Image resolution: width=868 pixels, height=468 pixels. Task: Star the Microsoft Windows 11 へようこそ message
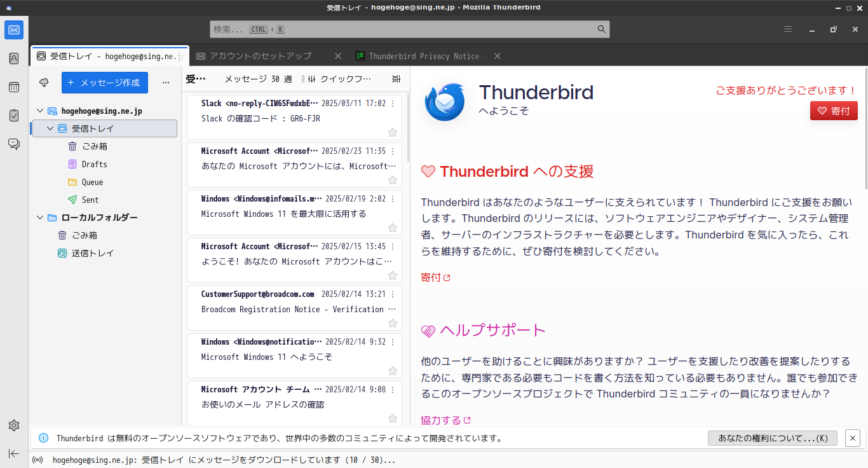click(393, 371)
